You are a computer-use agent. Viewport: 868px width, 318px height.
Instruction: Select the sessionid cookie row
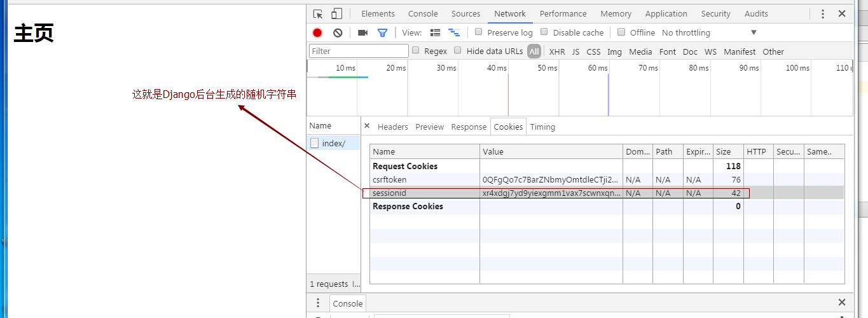[607, 193]
